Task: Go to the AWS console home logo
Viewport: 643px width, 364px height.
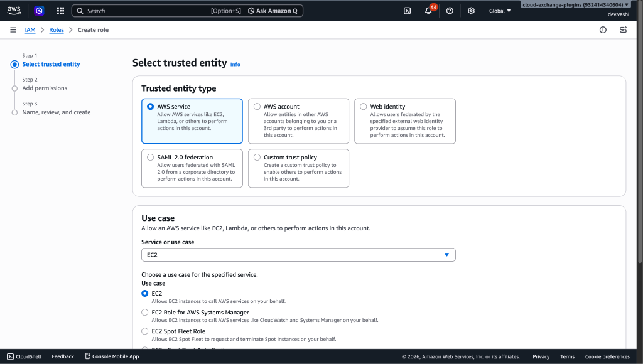Action: 14,11
